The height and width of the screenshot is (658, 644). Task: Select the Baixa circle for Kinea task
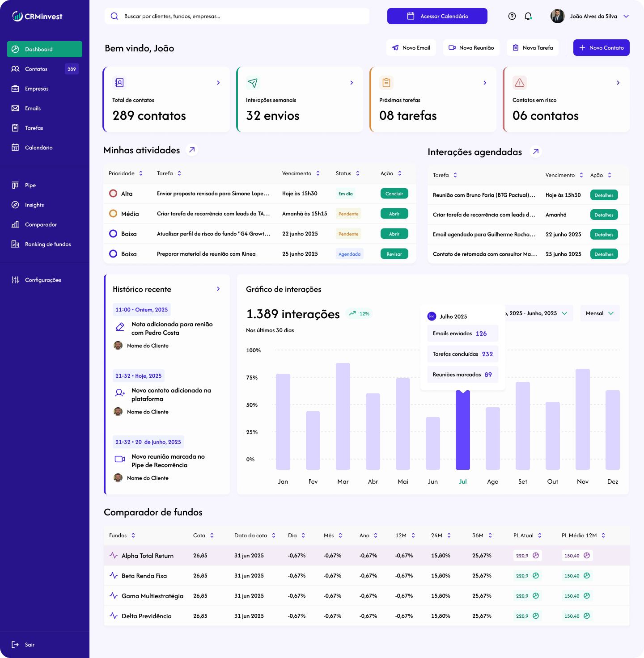pos(113,254)
